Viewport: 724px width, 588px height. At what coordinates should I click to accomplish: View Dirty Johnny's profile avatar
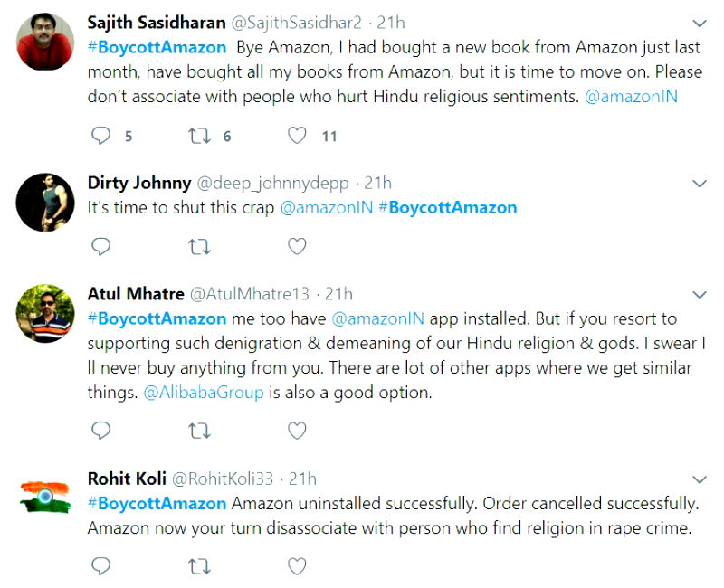pyautogui.click(x=45, y=201)
